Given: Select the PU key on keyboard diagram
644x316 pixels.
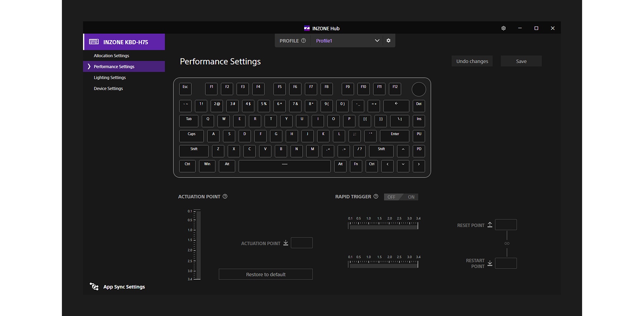Looking at the screenshot, I should point(419,136).
